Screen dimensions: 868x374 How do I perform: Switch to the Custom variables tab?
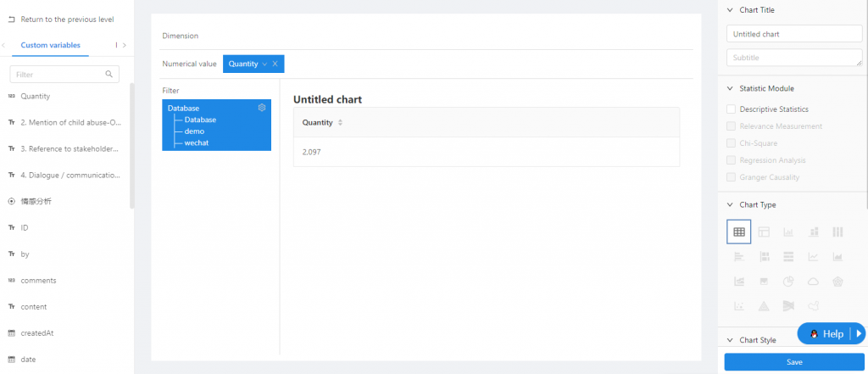click(x=51, y=45)
